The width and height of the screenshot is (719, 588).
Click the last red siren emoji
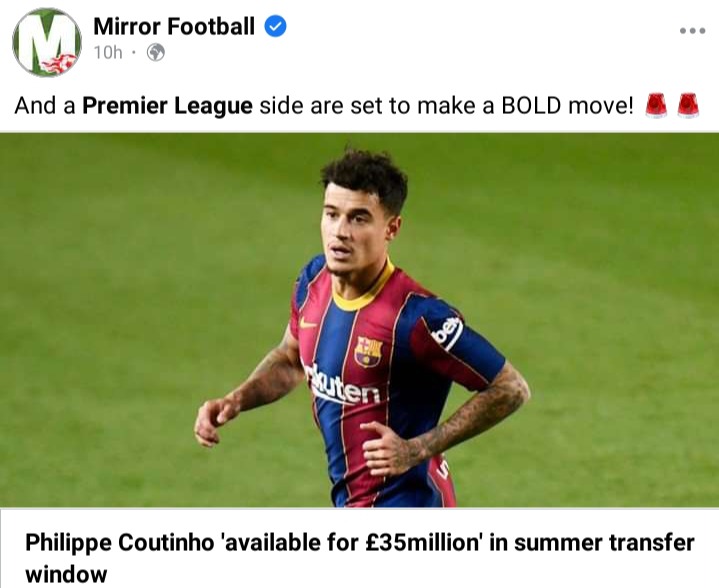click(688, 105)
